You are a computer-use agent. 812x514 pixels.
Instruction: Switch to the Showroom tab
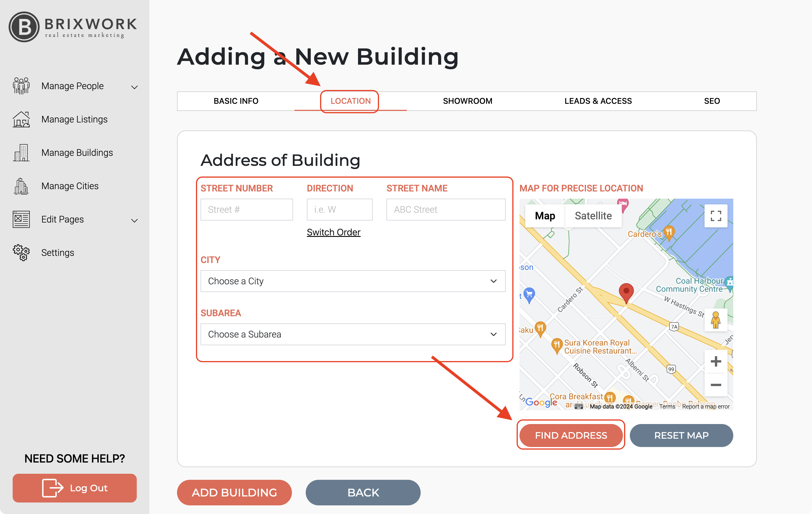pos(467,101)
